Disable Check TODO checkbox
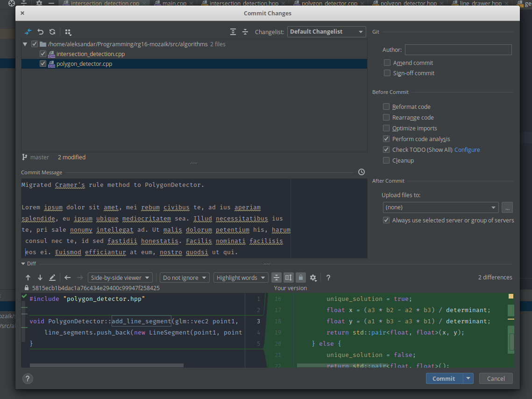The image size is (532, 399). click(x=386, y=150)
